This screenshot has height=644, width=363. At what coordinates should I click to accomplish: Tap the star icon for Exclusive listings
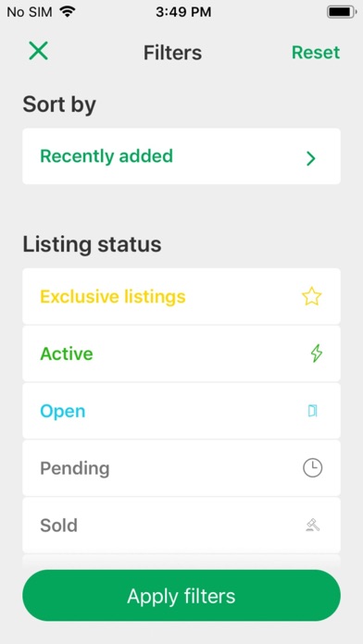coord(311,296)
